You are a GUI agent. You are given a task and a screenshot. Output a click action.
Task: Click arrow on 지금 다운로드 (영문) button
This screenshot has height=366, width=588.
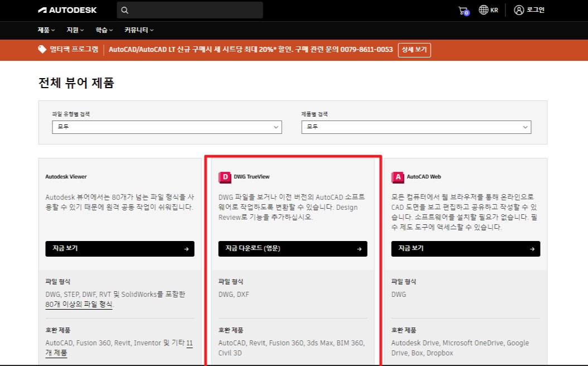359,249
